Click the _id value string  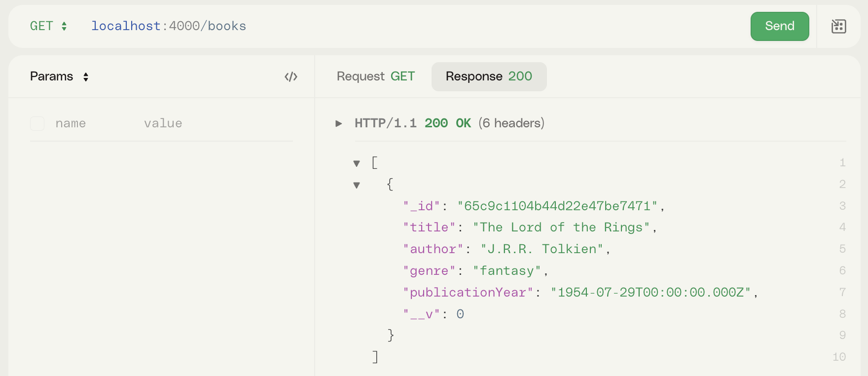tap(557, 206)
